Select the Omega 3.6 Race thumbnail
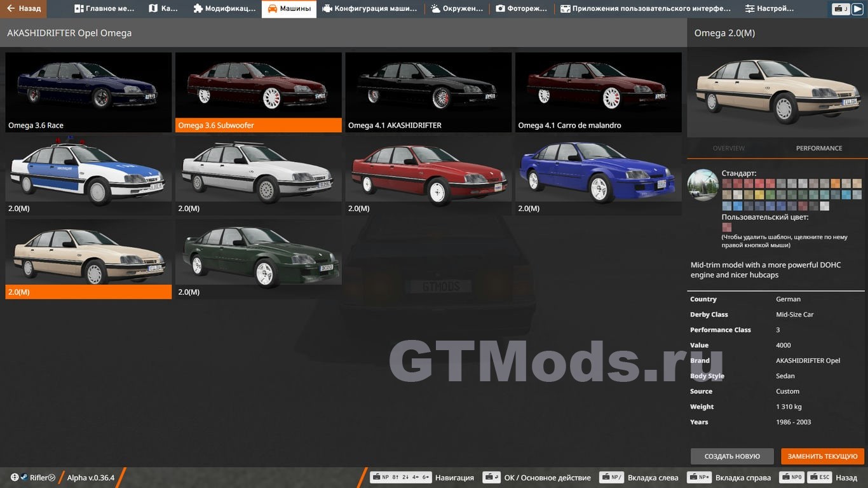This screenshot has height=488, width=868. [88, 92]
